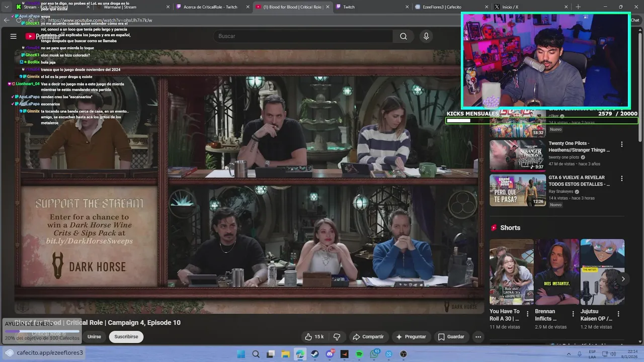The height and width of the screenshot is (362, 644).
Task: Dislike the Critical Role video
Action: point(337,337)
